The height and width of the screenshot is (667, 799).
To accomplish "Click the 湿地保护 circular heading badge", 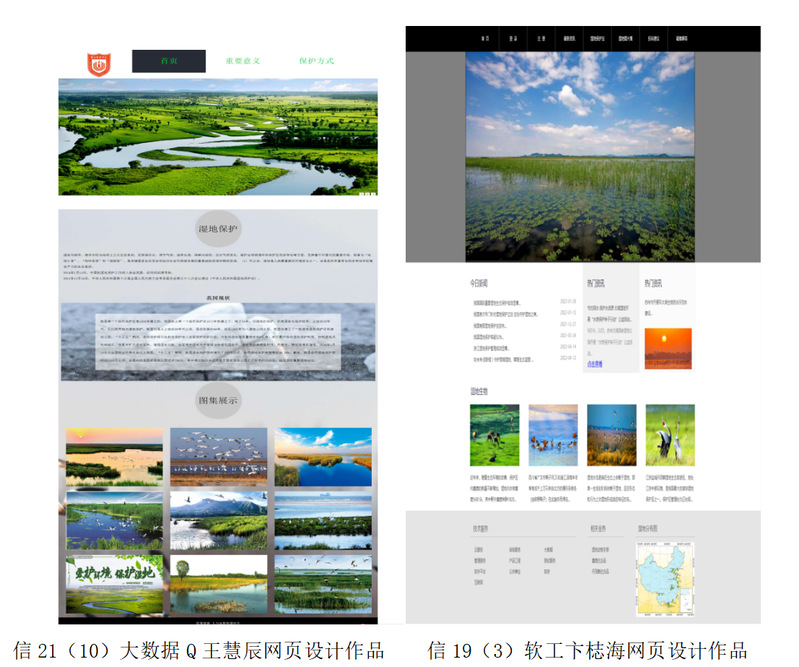I will click(x=218, y=229).
